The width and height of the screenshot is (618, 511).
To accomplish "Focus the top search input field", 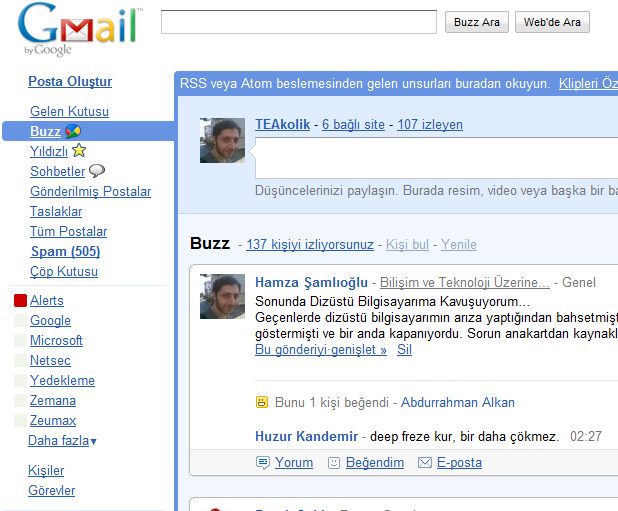I will pos(299,22).
